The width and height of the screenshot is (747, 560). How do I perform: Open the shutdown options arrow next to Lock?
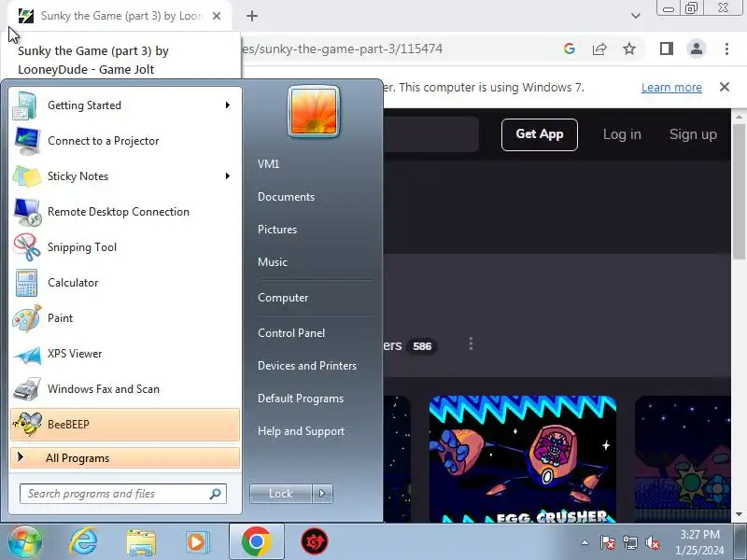point(322,494)
